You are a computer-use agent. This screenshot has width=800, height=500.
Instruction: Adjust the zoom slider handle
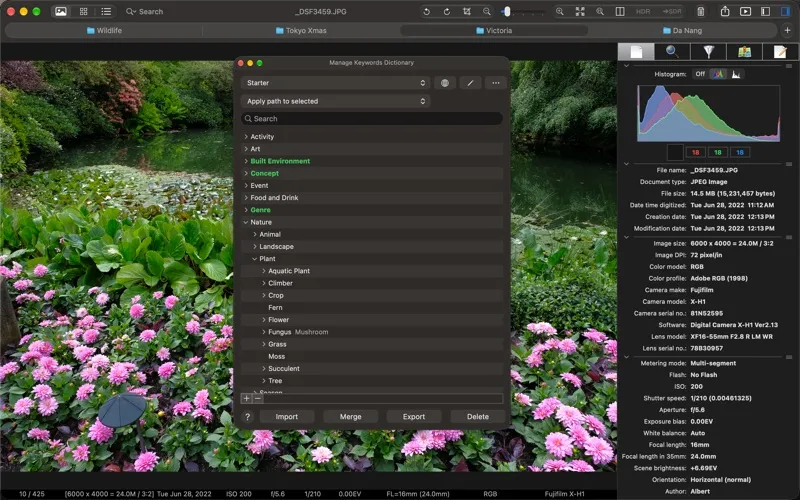pyautogui.click(x=507, y=11)
